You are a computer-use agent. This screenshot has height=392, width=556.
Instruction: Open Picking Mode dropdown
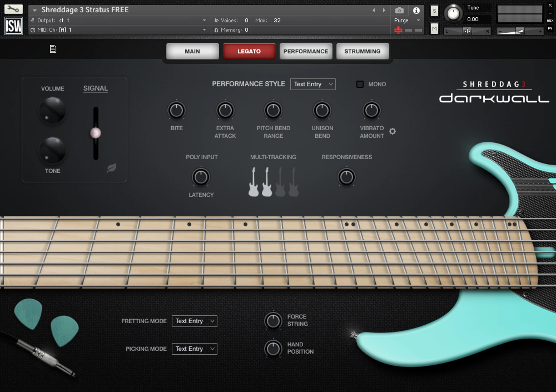point(194,349)
